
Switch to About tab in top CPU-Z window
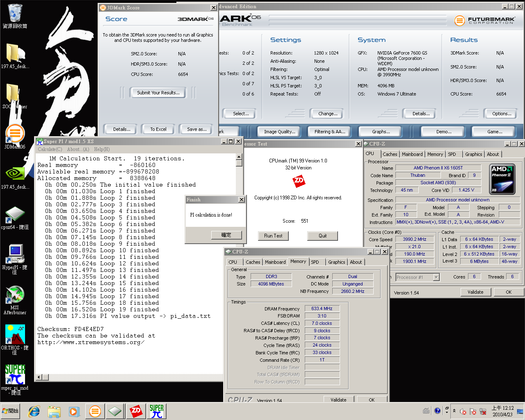point(493,154)
